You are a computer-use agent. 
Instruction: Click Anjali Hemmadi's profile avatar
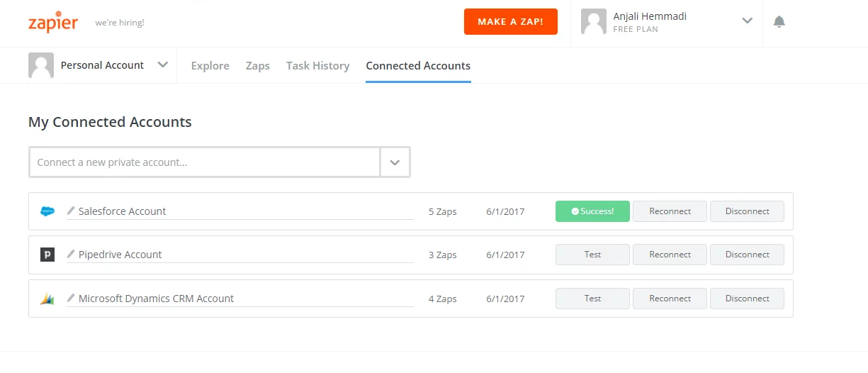point(594,21)
